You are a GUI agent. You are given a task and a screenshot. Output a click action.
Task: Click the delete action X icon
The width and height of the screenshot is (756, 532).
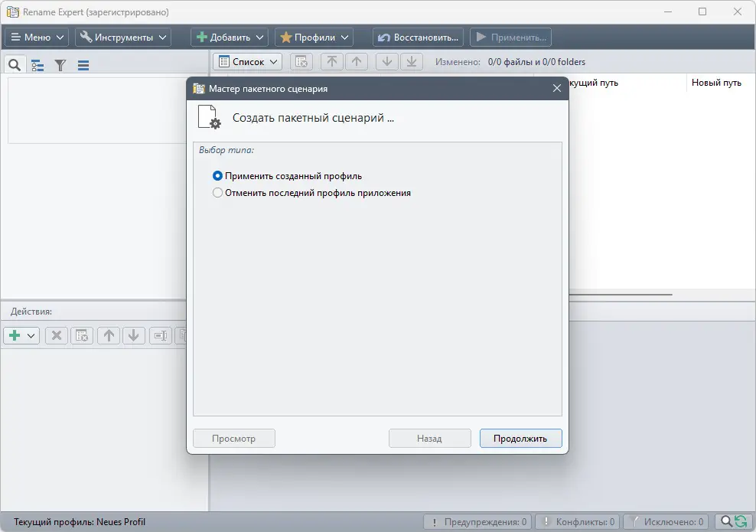(57, 335)
